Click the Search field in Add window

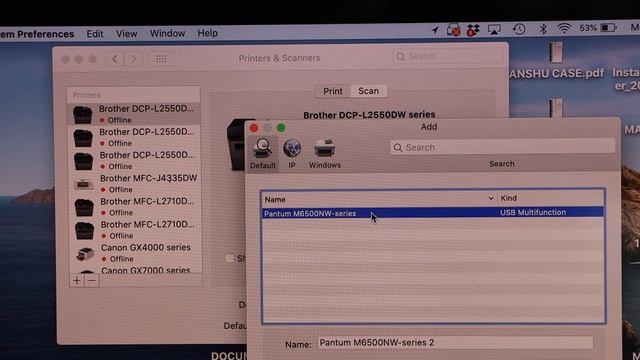click(502, 147)
